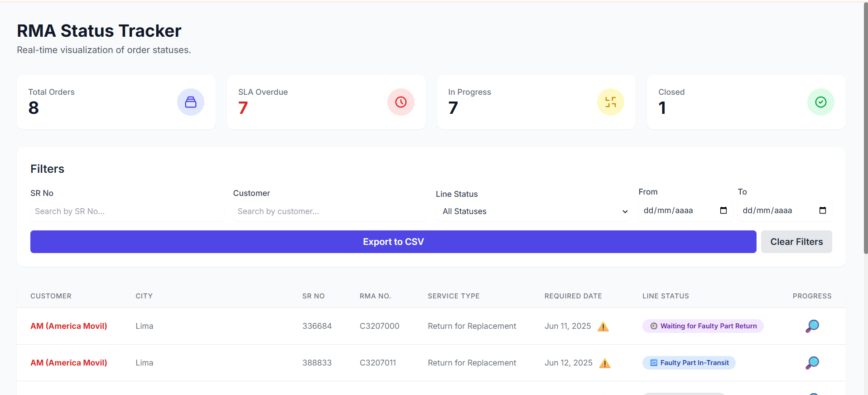The width and height of the screenshot is (868, 395).
Task: Click the From date input
Action: tap(685, 210)
